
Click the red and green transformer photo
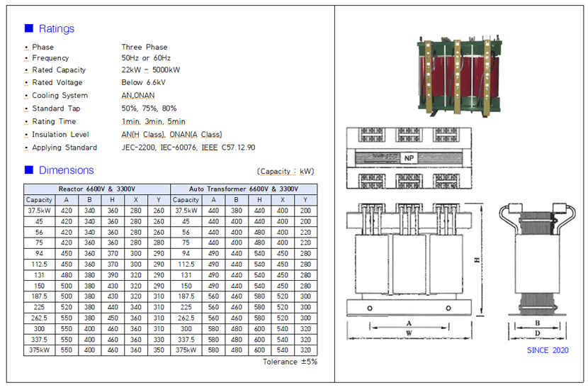pos(460,75)
